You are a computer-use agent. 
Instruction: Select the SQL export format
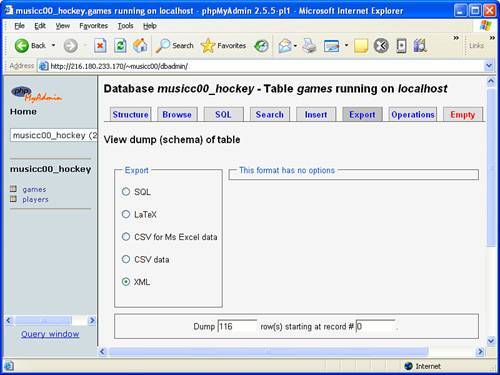pos(126,192)
